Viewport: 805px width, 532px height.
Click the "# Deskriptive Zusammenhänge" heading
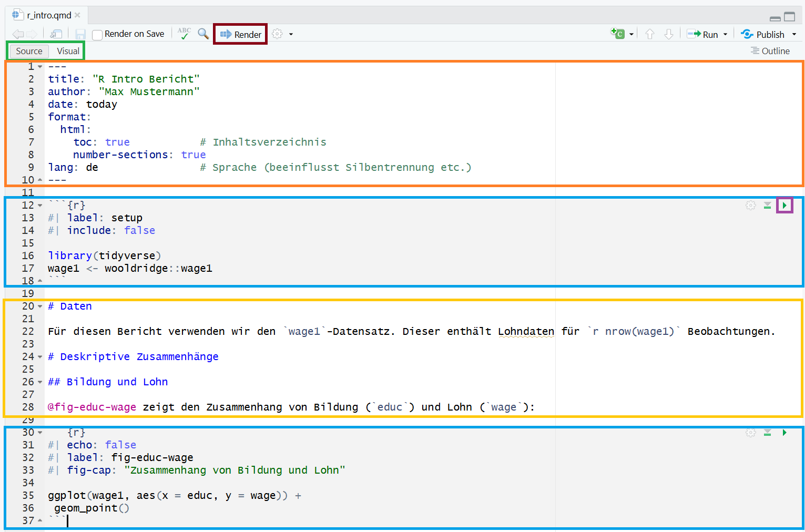[133, 356]
